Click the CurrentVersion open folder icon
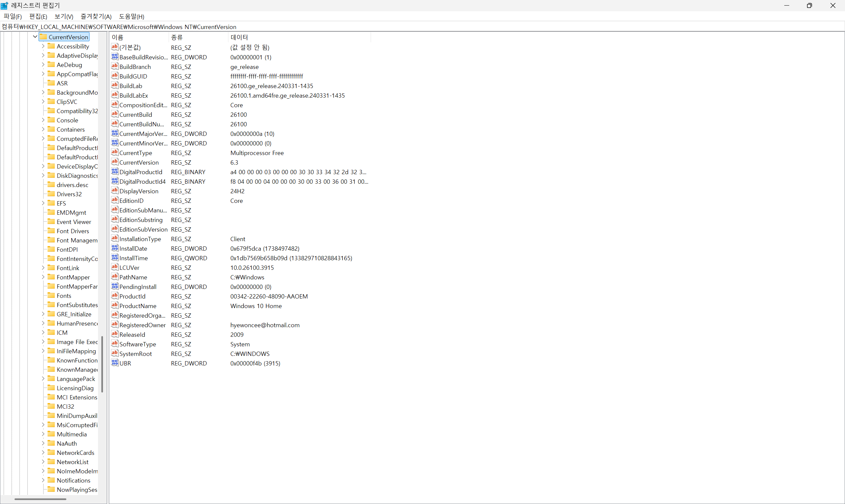 pos(43,37)
